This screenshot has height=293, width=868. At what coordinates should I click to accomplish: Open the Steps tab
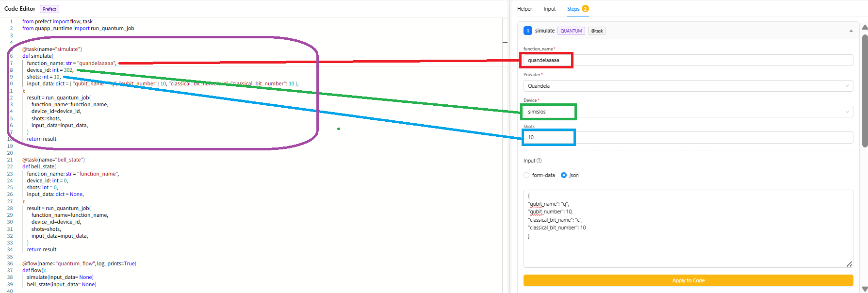click(x=573, y=9)
